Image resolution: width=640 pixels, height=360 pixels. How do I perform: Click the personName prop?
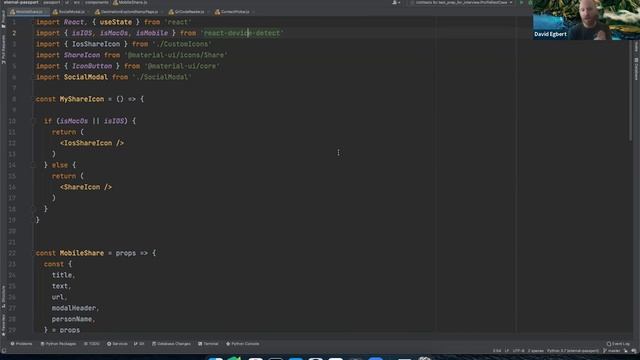(x=72, y=319)
